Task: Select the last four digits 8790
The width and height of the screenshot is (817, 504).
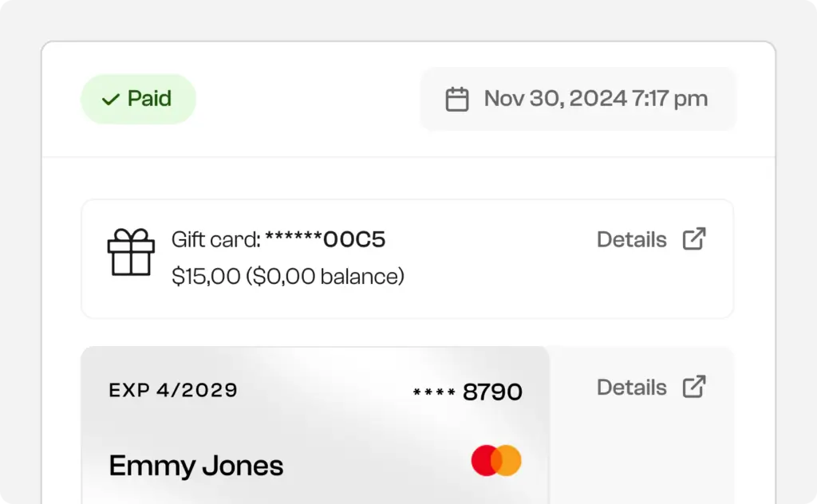Action: click(492, 392)
